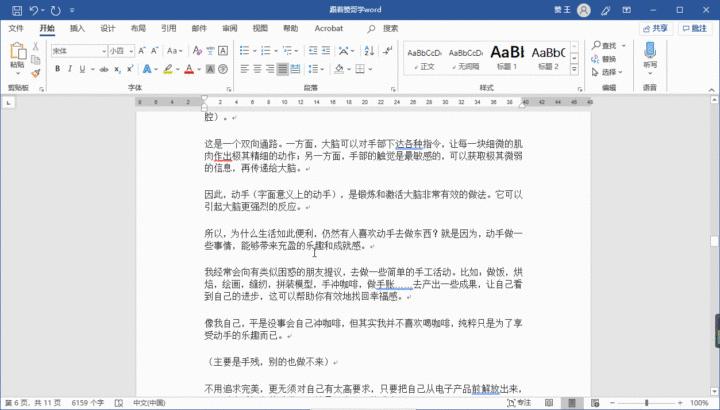Viewport: 720px width, 410px height.
Task: Clear all formatting icon
Action: tap(197, 51)
